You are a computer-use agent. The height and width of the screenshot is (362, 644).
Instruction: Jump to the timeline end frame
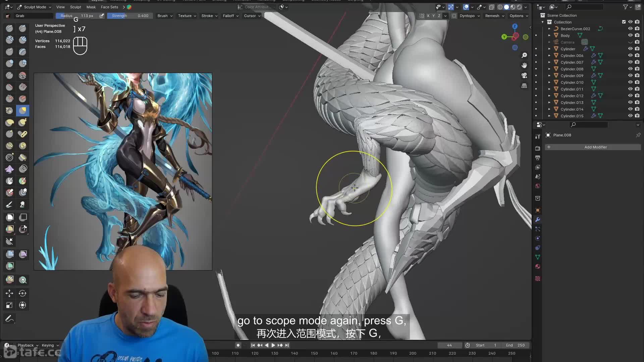click(x=287, y=345)
